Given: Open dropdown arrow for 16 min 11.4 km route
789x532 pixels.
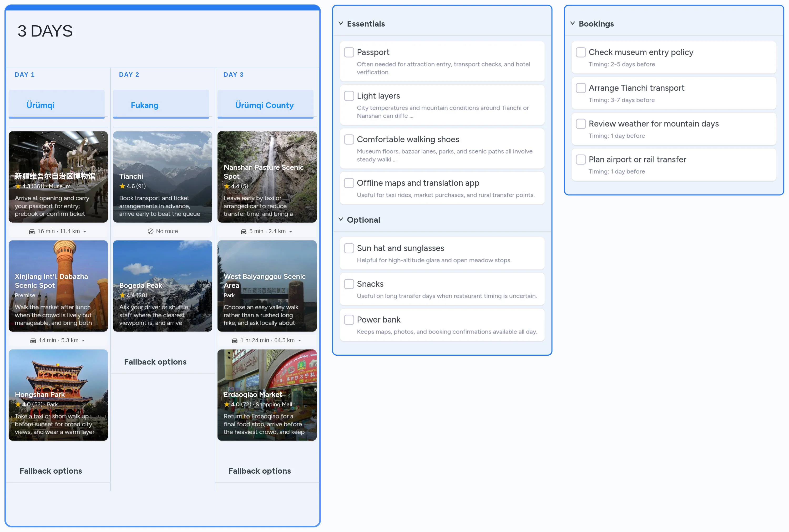Looking at the screenshot, I should 84,232.
